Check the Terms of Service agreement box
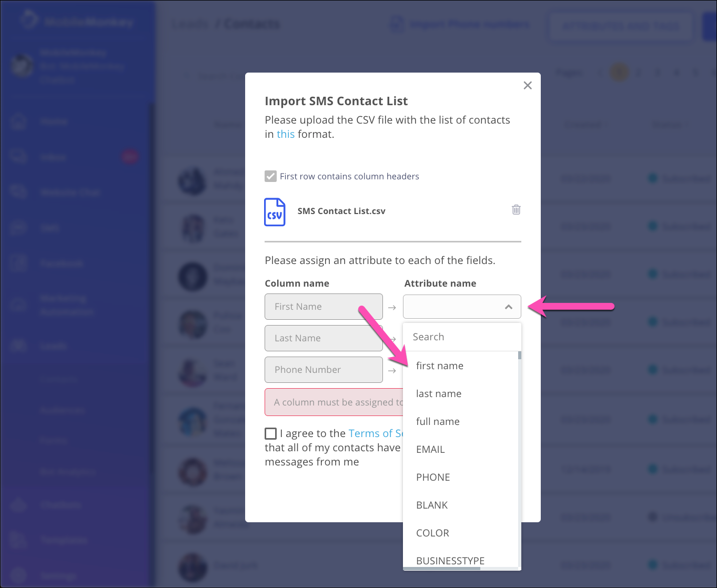 pyautogui.click(x=270, y=433)
